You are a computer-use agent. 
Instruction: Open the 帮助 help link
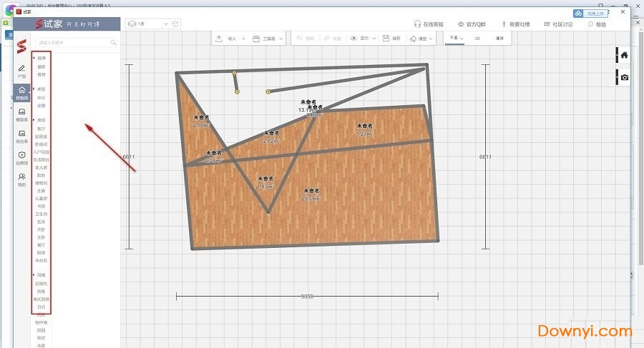pyautogui.click(x=597, y=24)
